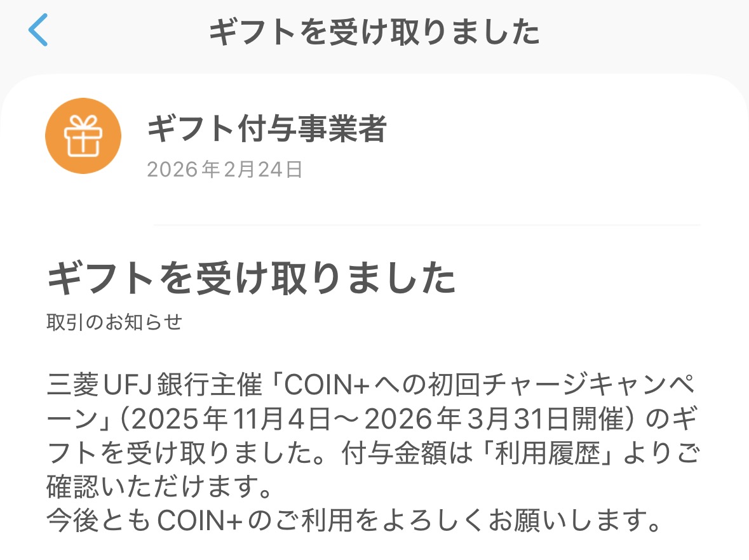
Task: Tap the 取引のお知らせ category label
Action: (114, 323)
